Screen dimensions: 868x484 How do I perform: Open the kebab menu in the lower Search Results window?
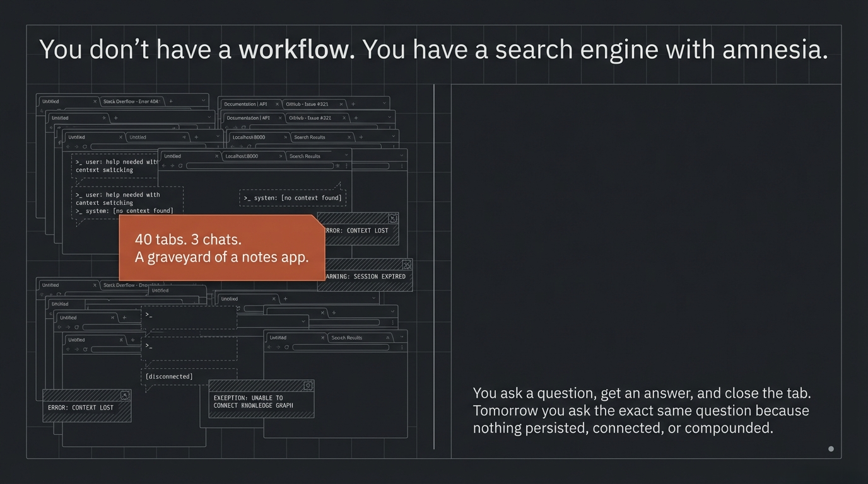coord(402,347)
